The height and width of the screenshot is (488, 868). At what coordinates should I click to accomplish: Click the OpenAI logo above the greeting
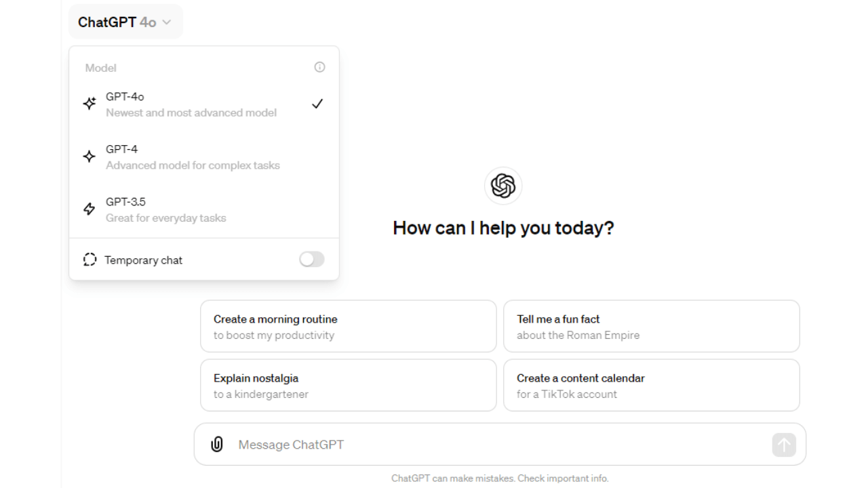[503, 186]
